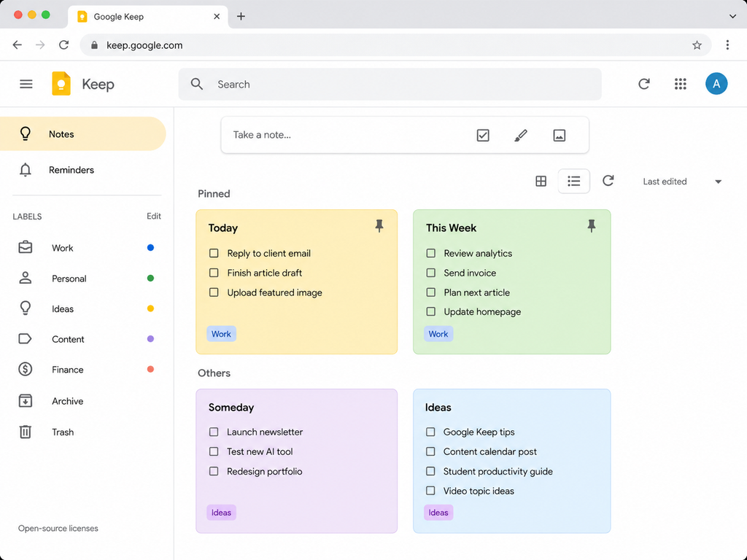Open the Trash section text
The image size is (747, 560).
click(63, 432)
